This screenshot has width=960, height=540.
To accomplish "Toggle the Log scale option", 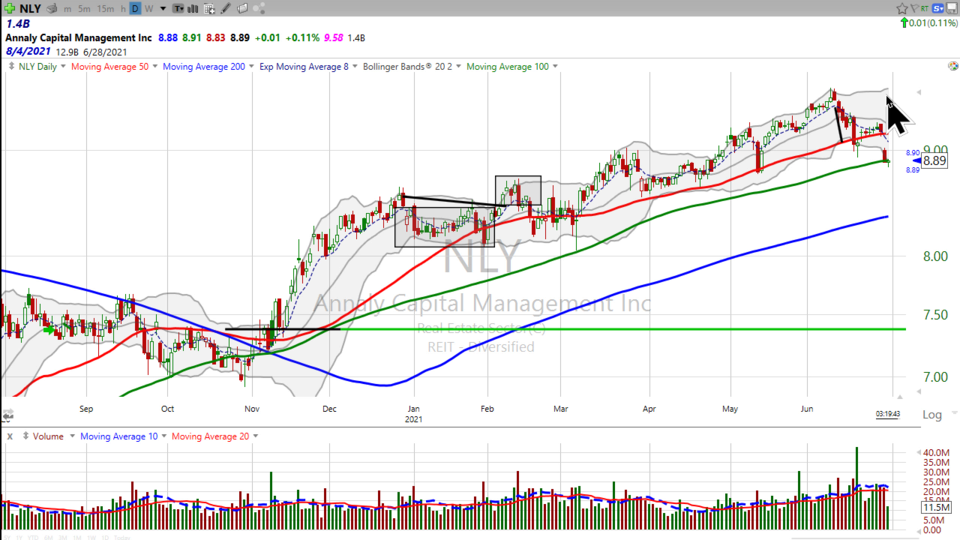I will point(931,414).
